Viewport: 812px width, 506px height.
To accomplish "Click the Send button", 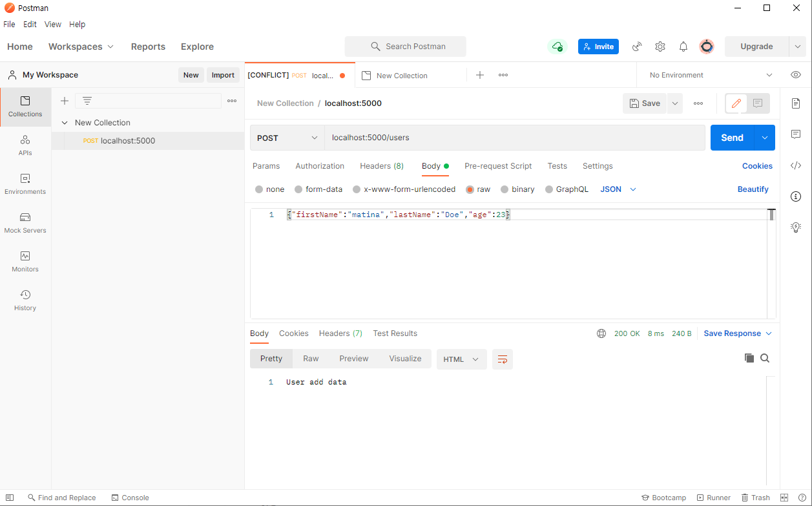I will click(x=733, y=138).
